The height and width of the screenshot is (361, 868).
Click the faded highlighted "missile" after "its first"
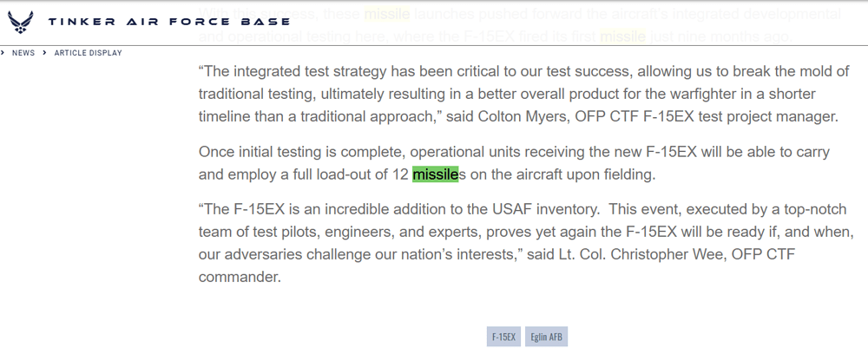(x=623, y=36)
